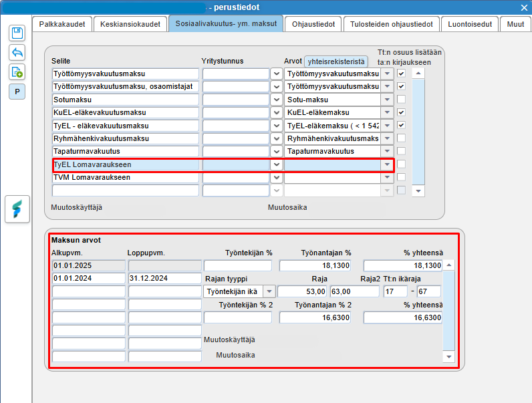Open the Palkkakaudet tab
The image size is (532, 403).
click(x=62, y=24)
